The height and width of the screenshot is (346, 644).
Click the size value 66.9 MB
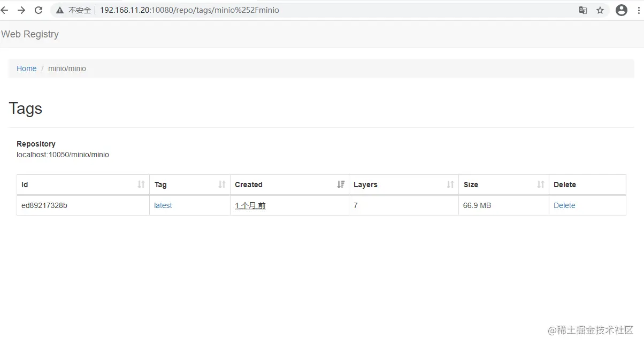[477, 205]
